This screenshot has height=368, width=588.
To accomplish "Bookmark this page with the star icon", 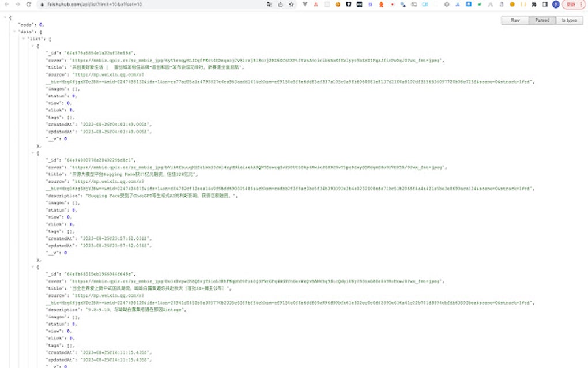I will coord(291,5).
